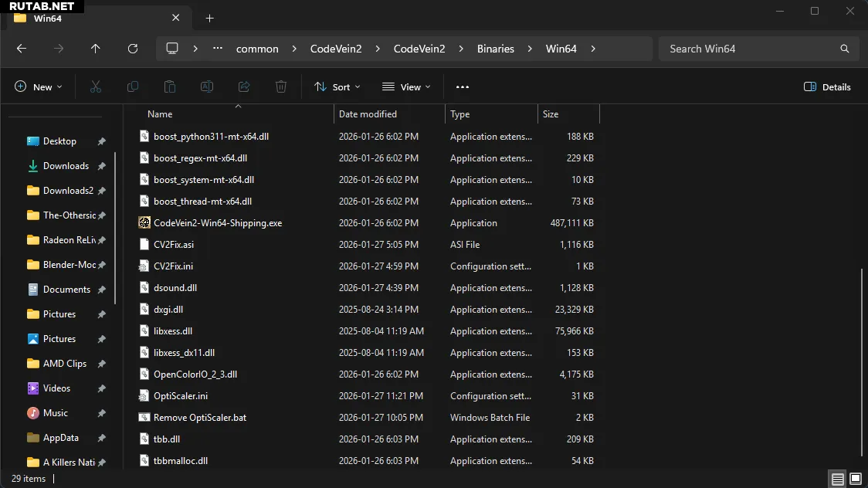The height and width of the screenshot is (488, 868).
Task: Click the Search Win64 box
Action: 749,49
